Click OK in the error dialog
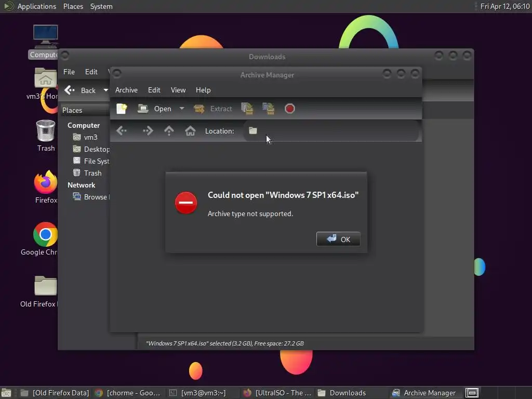 pyautogui.click(x=338, y=239)
